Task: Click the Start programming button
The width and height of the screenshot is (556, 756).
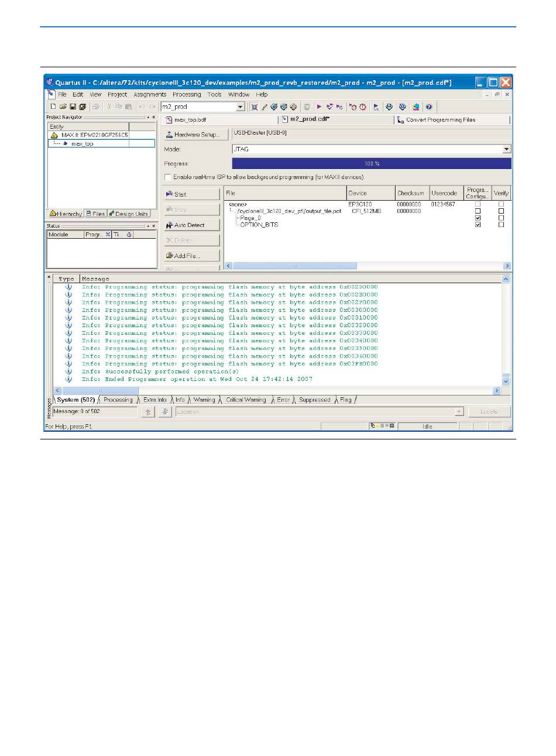Action: (192, 194)
